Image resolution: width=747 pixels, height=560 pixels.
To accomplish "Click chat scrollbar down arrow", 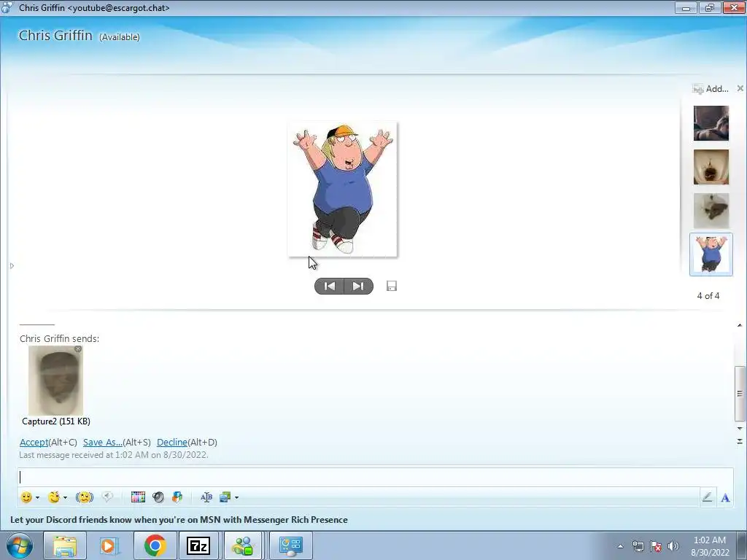I will coord(740,429).
